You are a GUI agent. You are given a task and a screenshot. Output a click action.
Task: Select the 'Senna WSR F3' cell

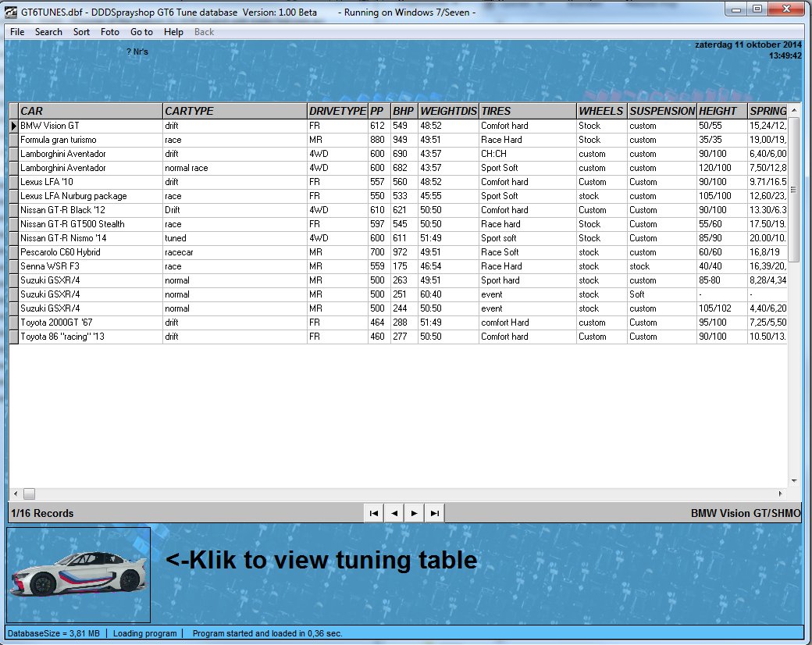(91, 265)
